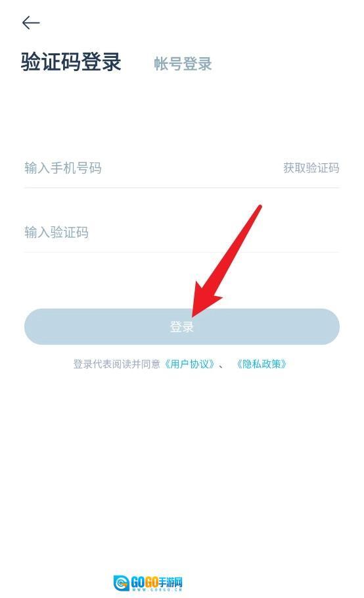Open the 《用户协议》 user agreement link

coord(189,364)
